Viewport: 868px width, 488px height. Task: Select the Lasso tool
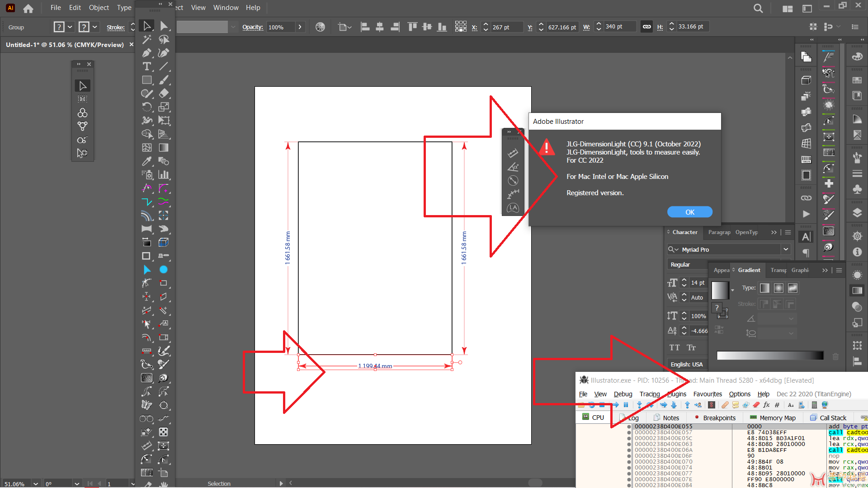(164, 40)
